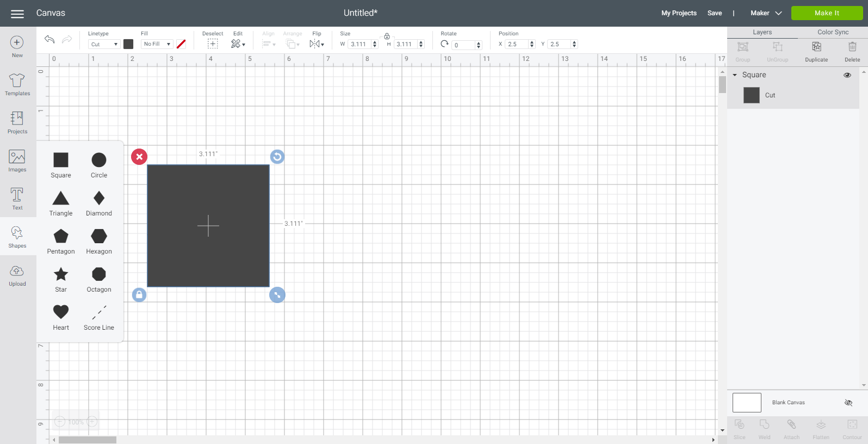Toggle the size aspect ratio lock
The height and width of the screenshot is (444, 868).
click(387, 36)
